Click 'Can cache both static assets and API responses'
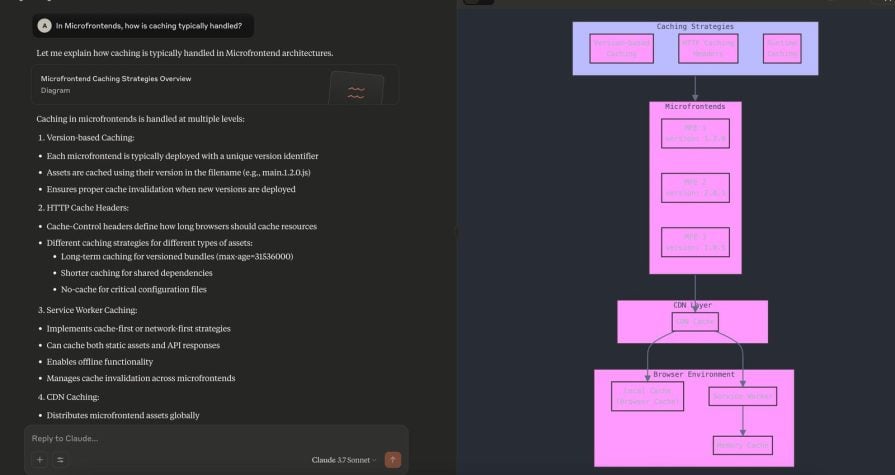This screenshot has height=475, width=895. point(133,345)
